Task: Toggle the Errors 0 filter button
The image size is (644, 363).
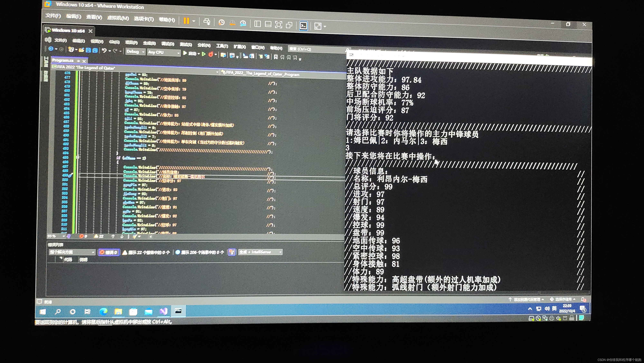Action: pyautogui.click(x=109, y=252)
